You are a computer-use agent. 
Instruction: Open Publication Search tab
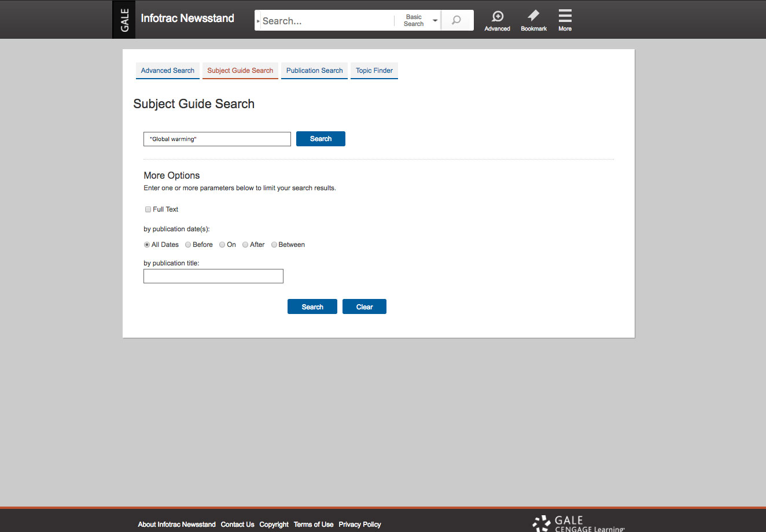pyautogui.click(x=315, y=71)
